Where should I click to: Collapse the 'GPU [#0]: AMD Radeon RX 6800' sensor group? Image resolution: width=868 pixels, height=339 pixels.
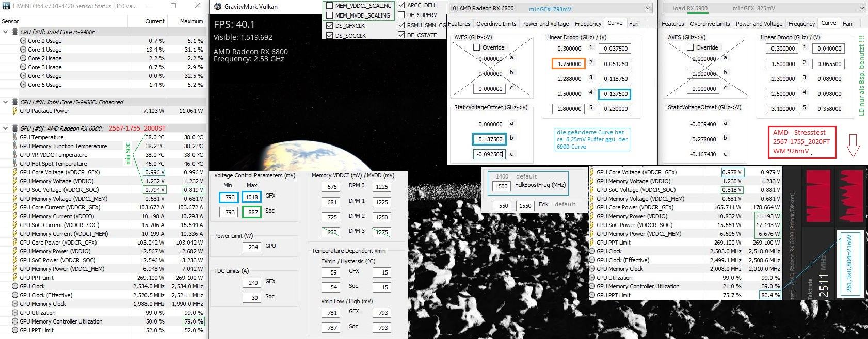tap(5, 128)
